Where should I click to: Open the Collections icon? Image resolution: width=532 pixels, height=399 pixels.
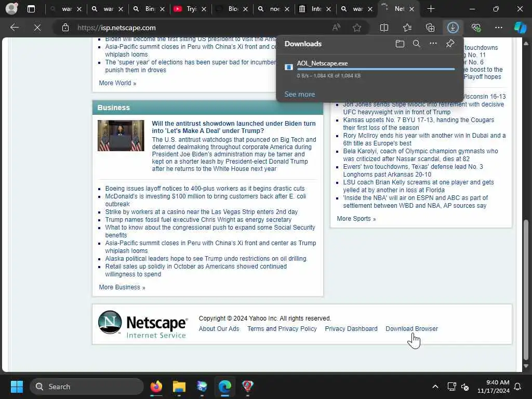click(x=430, y=28)
